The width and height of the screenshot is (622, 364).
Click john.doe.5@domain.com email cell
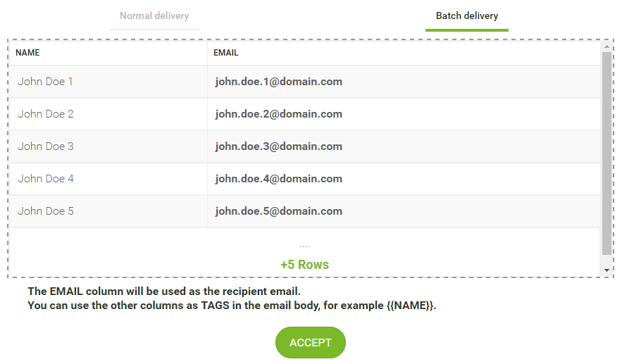pos(404,211)
